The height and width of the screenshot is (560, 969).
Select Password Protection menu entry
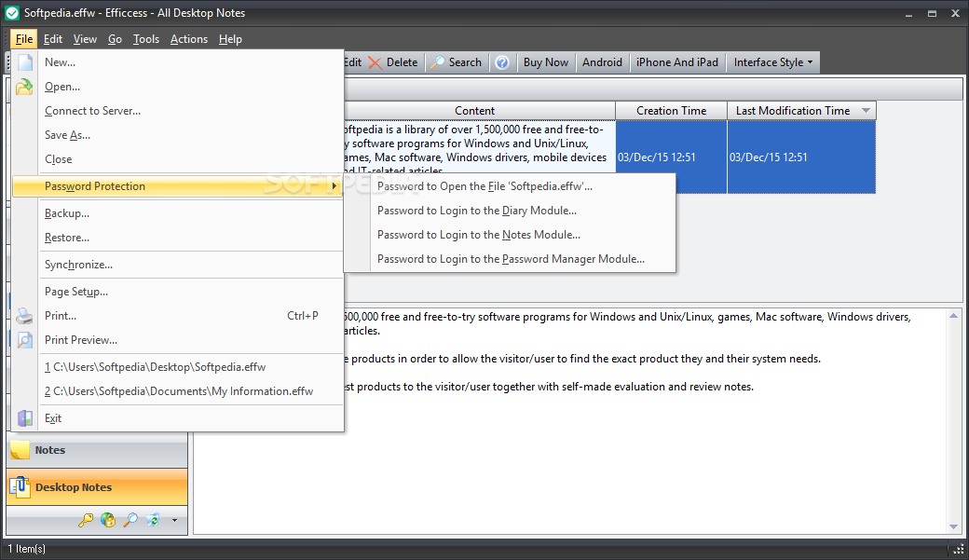178,186
